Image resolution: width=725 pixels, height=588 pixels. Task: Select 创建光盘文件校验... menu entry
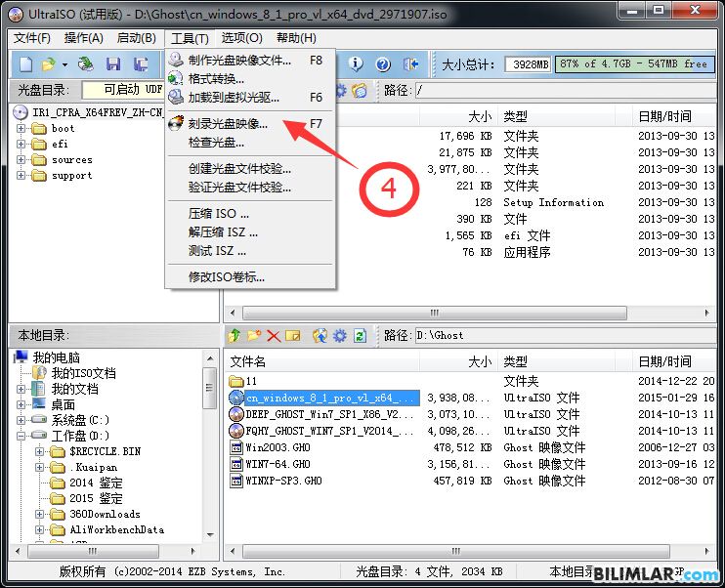pyautogui.click(x=250, y=169)
